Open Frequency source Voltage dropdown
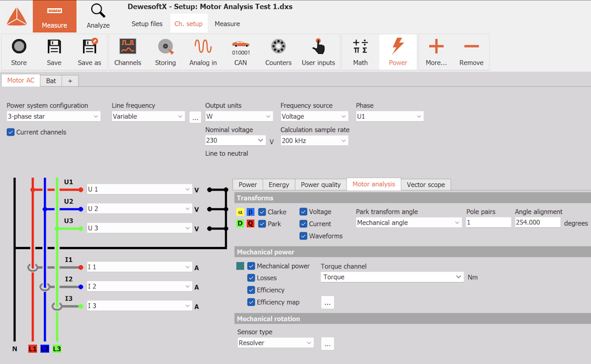This screenshot has width=591, height=364. (x=314, y=117)
